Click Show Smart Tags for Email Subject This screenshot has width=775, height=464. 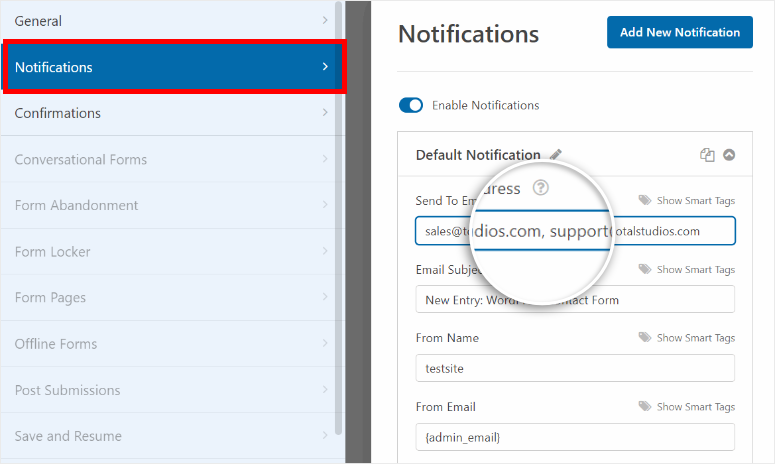(695, 270)
